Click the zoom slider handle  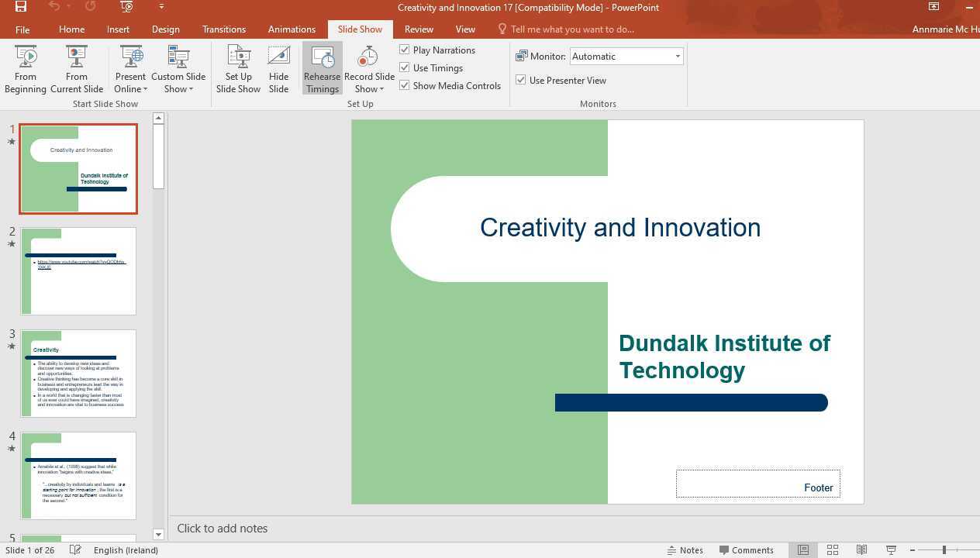tap(944, 550)
